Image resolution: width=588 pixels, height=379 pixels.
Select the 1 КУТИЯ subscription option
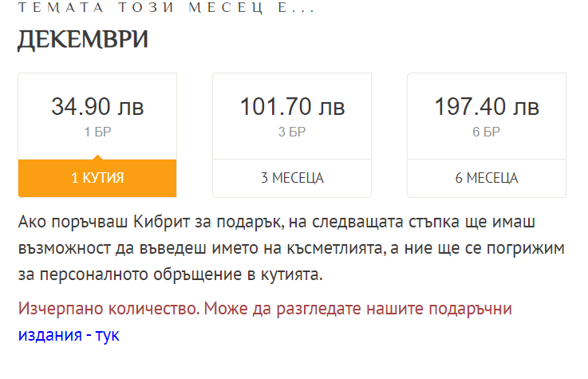(97, 178)
